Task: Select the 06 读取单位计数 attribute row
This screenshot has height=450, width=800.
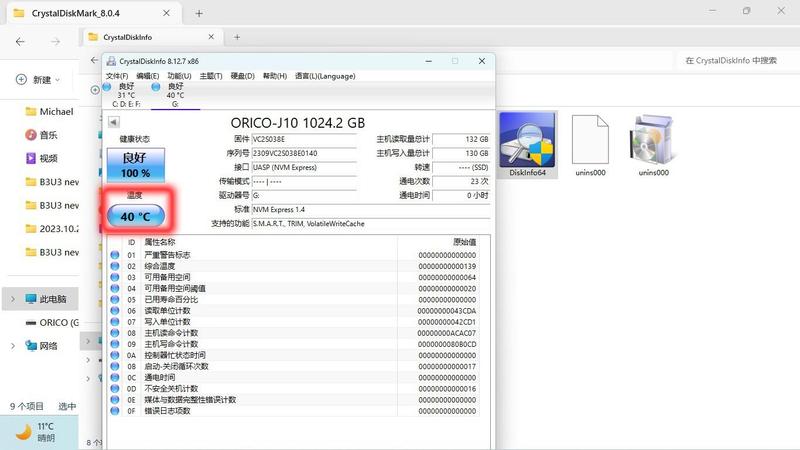Action: [x=293, y=311]
